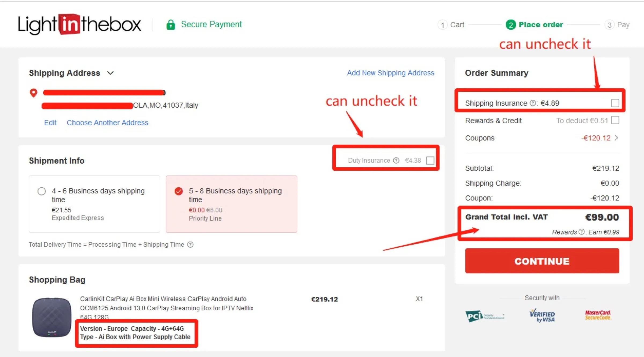This screenshot has height=357, width=644.
Task: Click the LightInTheBox logo
Action: (x=79, y=24)
